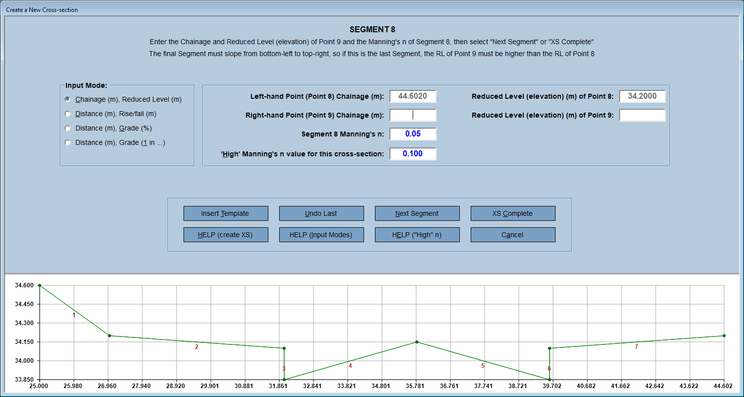The height and width of the screenshot is (397, 744).
Task: Open HELP (Input Modes)
Action: (x=321, y=235)
